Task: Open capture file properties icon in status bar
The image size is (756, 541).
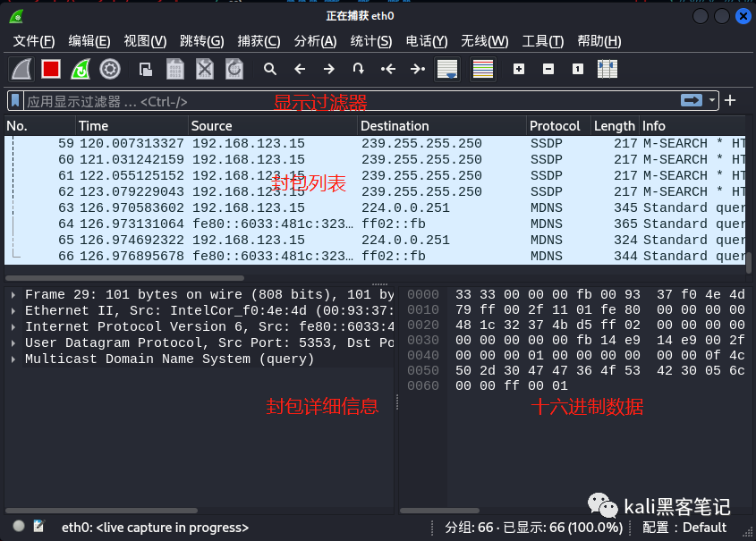Action: pyautogui.click(x=39, y=526)
